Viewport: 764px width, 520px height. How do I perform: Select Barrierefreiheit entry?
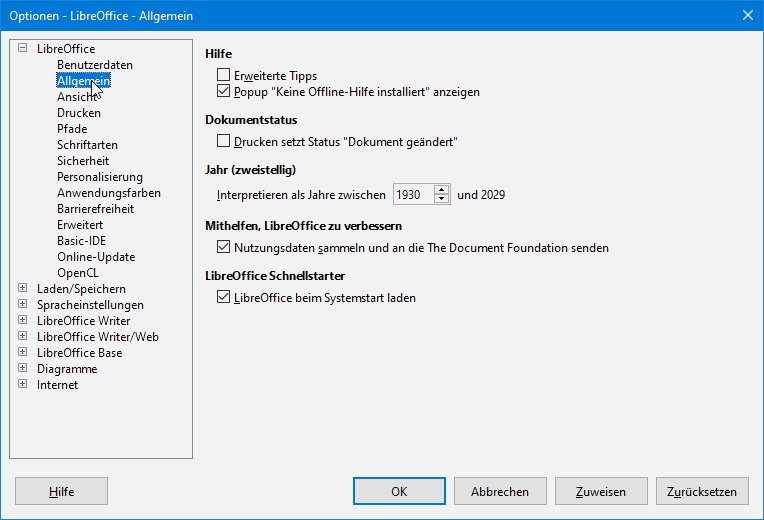point(96,209)
